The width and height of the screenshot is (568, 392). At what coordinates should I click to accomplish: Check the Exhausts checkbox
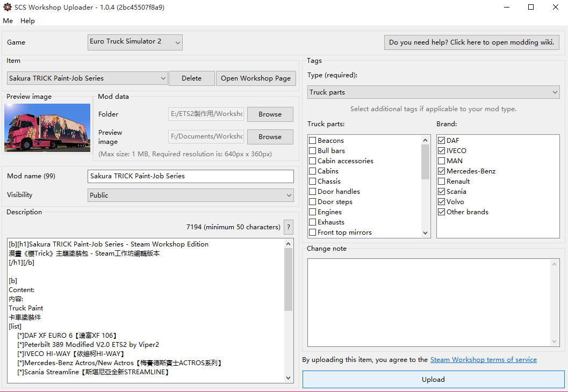click(x=313, y=222)
